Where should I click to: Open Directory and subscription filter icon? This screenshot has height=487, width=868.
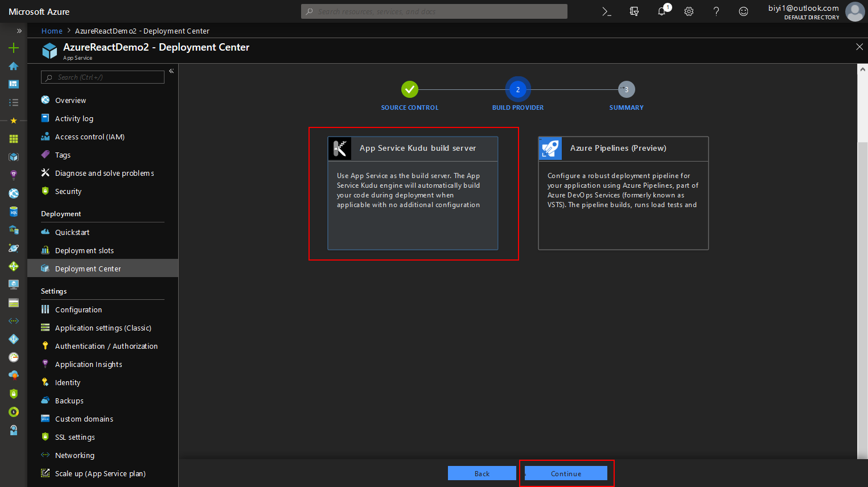click(x=634, y=11)
